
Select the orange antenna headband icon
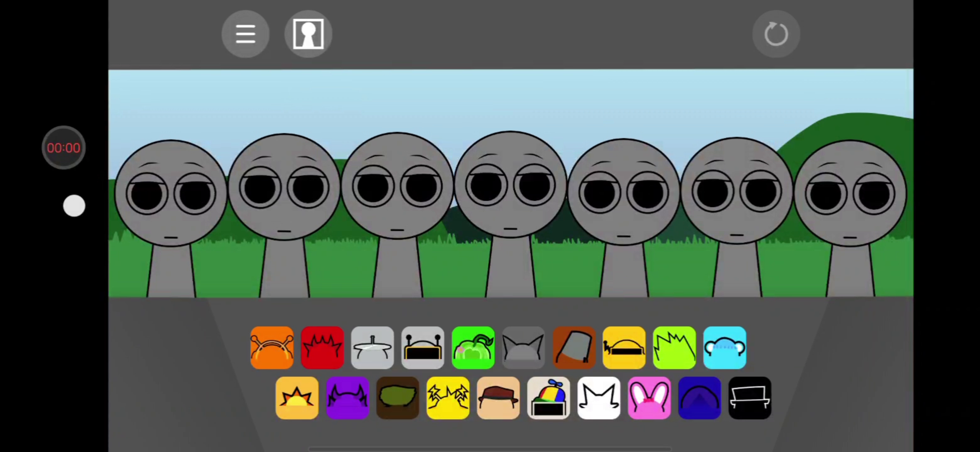(x=272, y=348)
